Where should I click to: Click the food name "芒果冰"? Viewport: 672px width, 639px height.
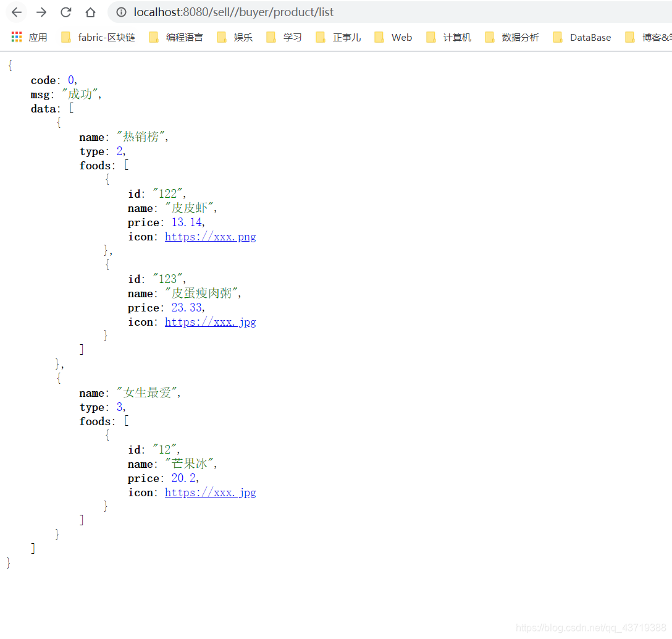click(x=190, y=464)
